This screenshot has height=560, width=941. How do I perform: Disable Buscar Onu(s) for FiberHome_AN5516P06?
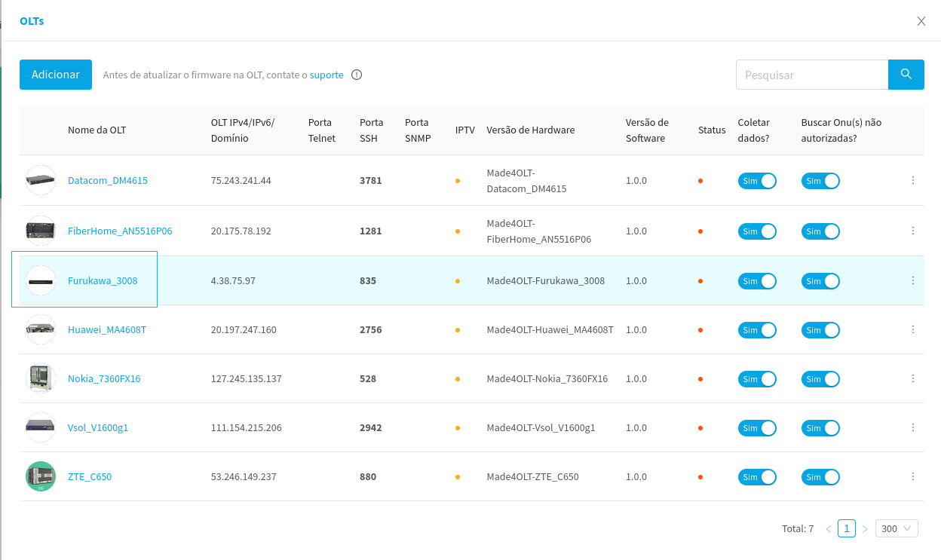pos(820,231)
